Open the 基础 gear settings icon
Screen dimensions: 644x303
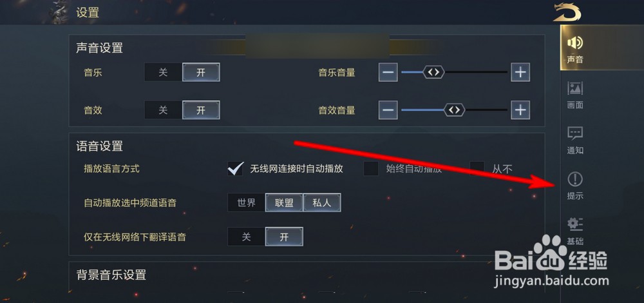pos(575,224)
